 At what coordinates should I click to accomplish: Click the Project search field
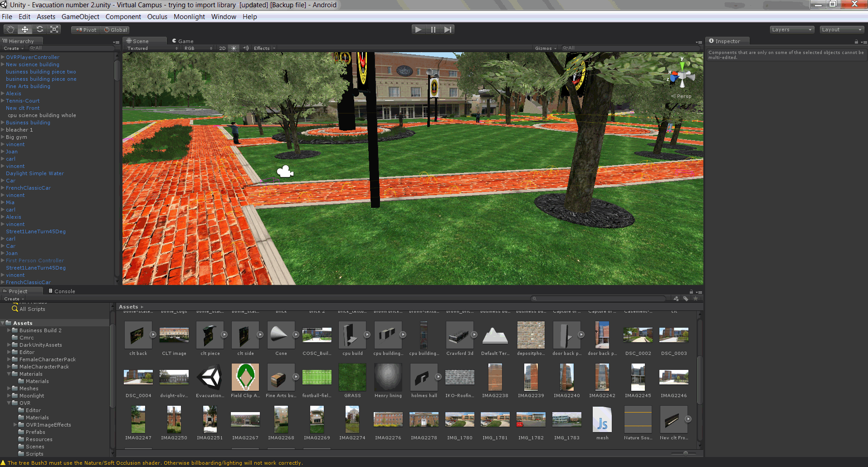(x=599, y=299)
